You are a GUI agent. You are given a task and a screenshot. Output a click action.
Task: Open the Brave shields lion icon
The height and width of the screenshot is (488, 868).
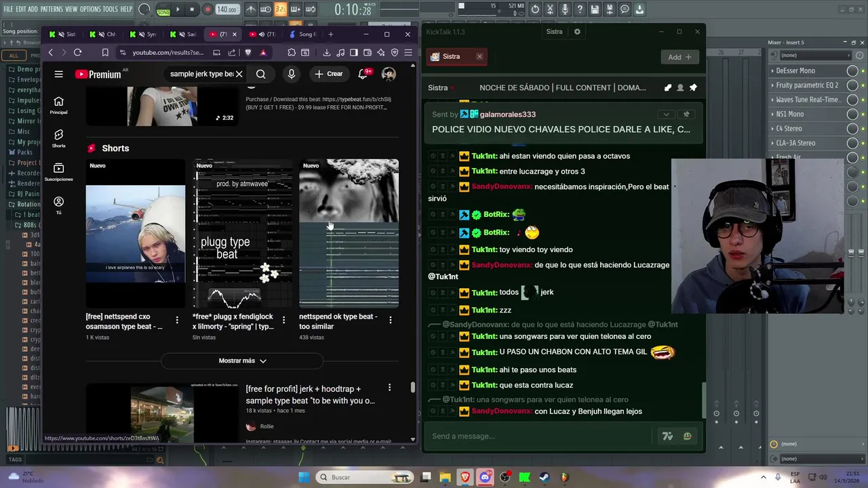tap(248, 52)
